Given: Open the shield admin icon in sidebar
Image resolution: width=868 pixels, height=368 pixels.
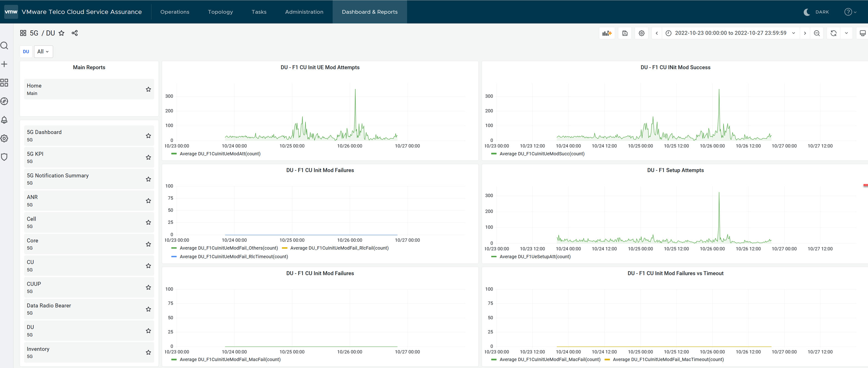Looking at the screenshot, I should click(4, 157).
